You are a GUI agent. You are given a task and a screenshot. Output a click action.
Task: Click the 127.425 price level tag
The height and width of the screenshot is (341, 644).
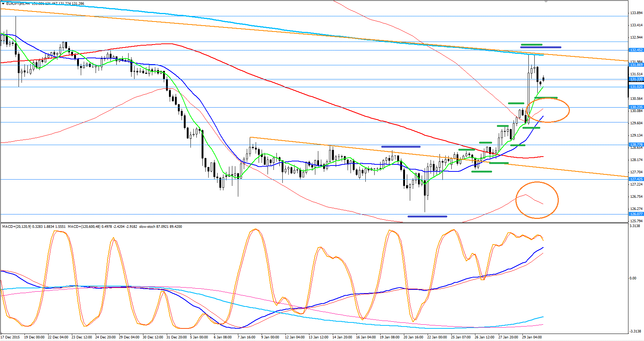636,179
